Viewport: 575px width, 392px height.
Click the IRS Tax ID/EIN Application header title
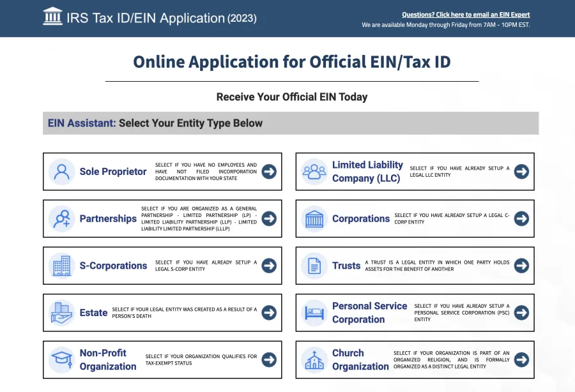[x=162, y=18]
